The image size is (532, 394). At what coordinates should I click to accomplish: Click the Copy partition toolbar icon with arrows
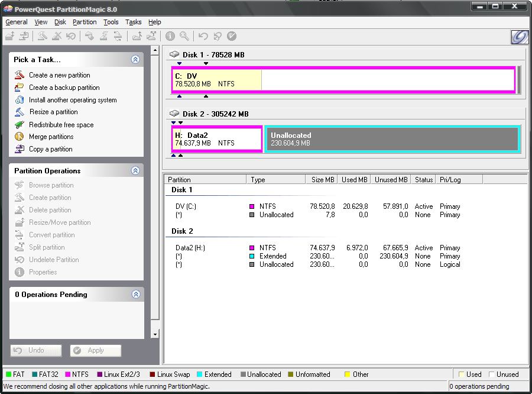24,36
